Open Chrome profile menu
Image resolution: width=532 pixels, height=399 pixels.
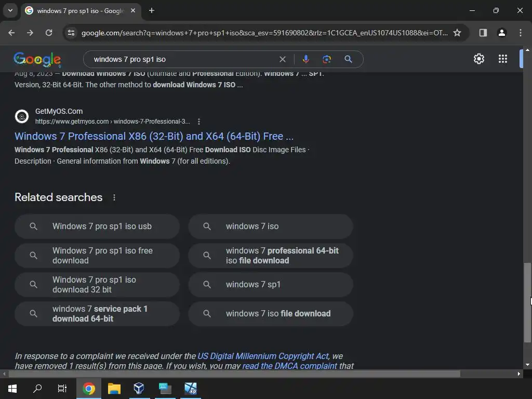(502, 33)
